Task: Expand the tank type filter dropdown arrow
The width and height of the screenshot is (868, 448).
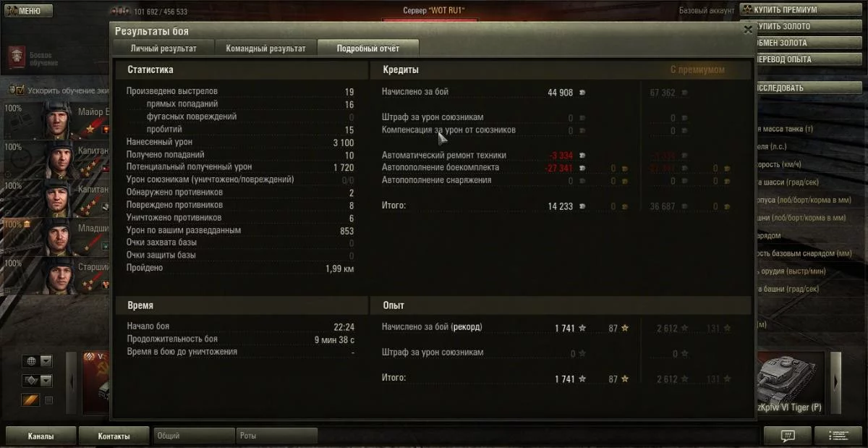Action: click(46, 381)
